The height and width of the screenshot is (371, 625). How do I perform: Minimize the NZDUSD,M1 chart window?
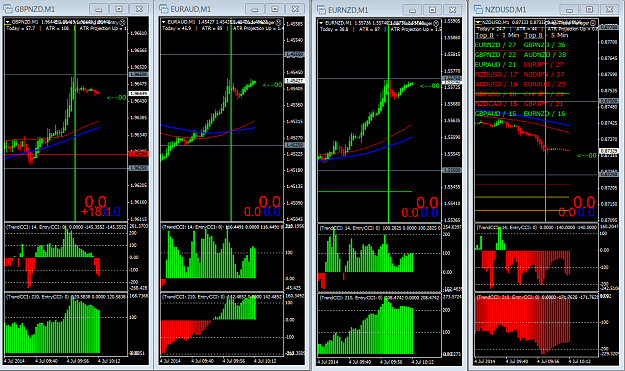569,9
